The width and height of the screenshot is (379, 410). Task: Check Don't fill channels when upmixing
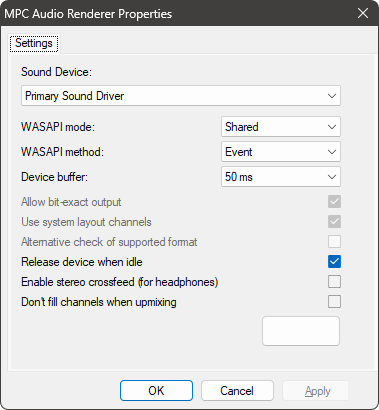[x=334, y=302]
